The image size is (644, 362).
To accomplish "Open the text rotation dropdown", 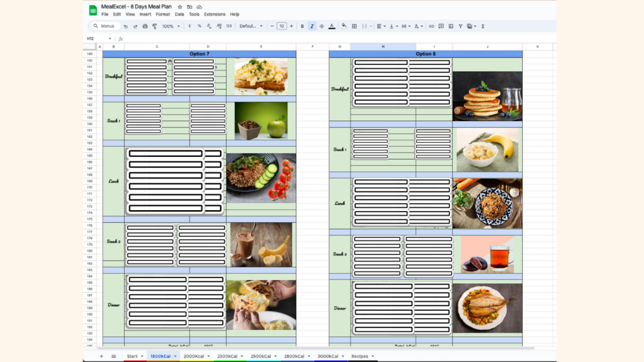I will pos(418,26).
